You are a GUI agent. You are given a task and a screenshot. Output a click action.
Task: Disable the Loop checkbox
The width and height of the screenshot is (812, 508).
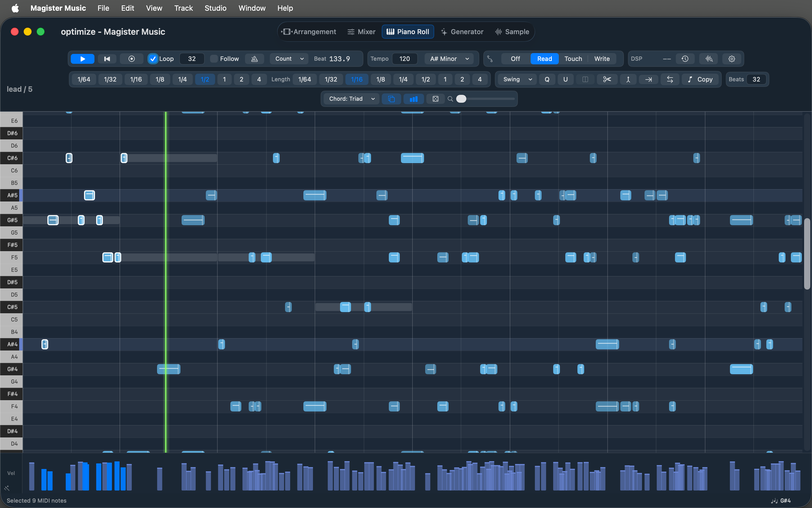153,59
